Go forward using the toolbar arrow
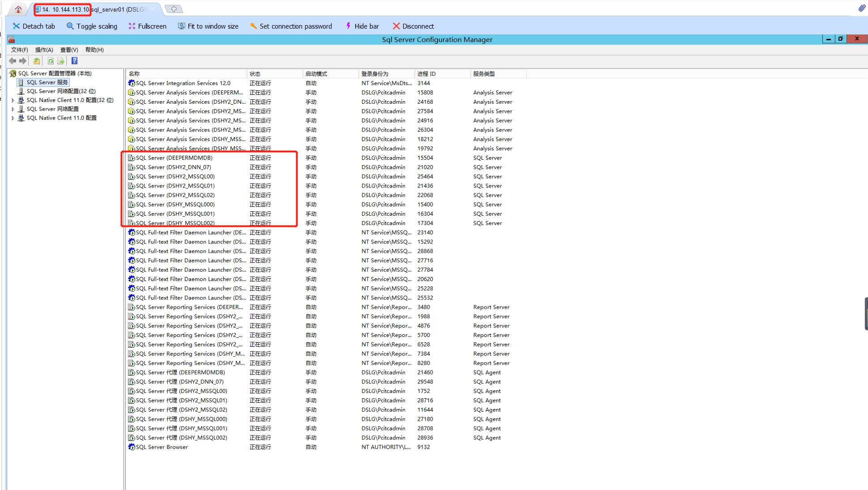 (23, 61)
